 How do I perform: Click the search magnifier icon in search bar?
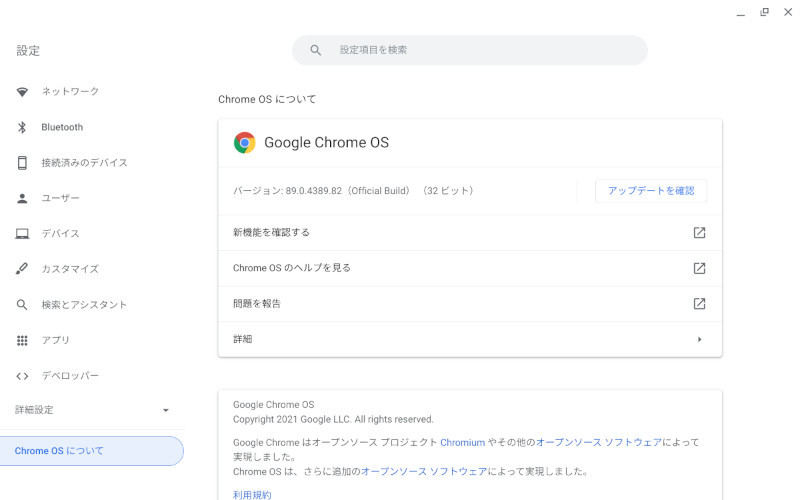[x=315, y=50]
